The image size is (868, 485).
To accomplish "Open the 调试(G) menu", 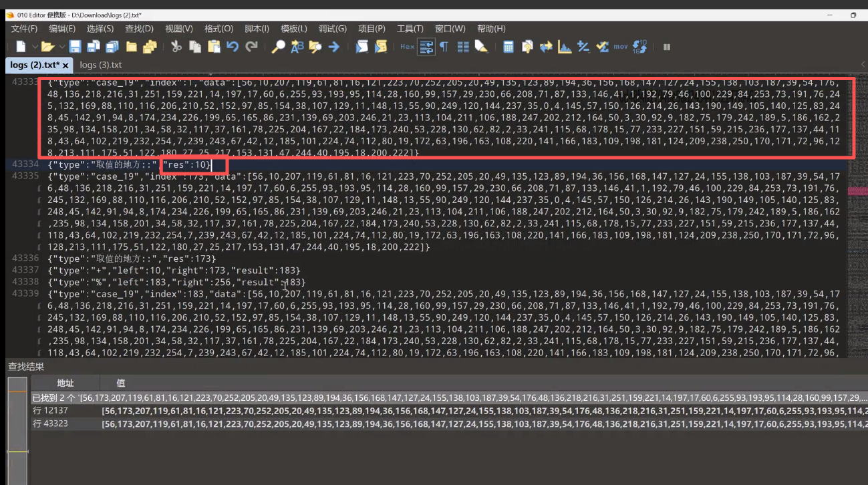I will coord(332,29).
